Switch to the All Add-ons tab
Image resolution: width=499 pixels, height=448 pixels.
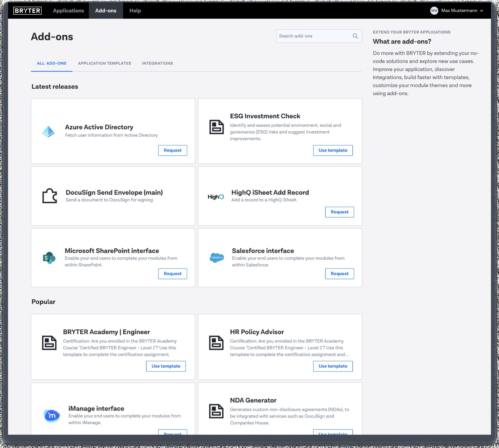tap(52, 63)
